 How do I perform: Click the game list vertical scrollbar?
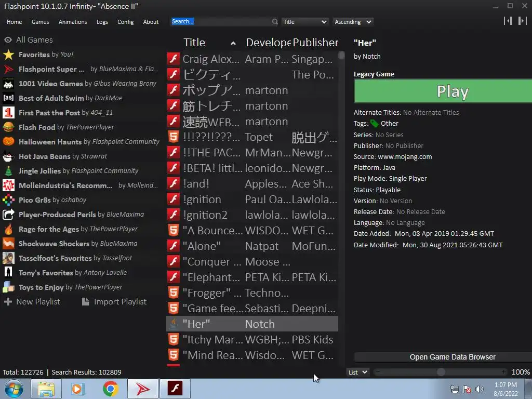click(341, 55)
